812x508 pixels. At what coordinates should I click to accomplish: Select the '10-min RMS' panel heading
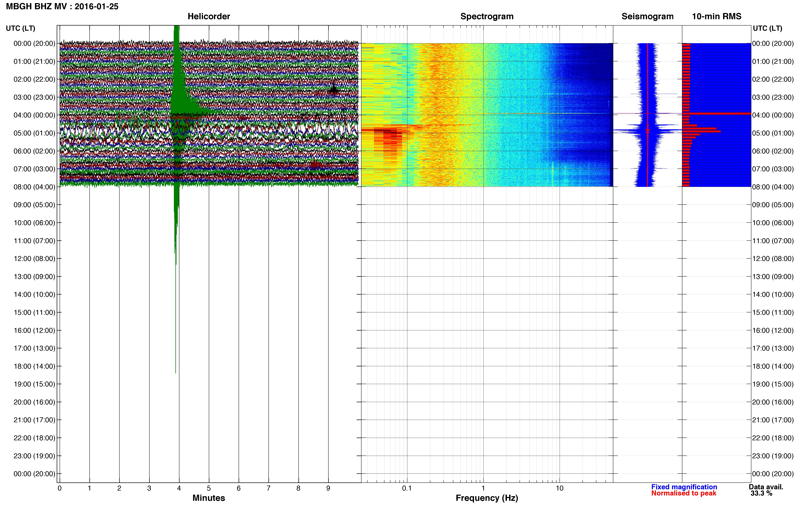click(717, 16)
